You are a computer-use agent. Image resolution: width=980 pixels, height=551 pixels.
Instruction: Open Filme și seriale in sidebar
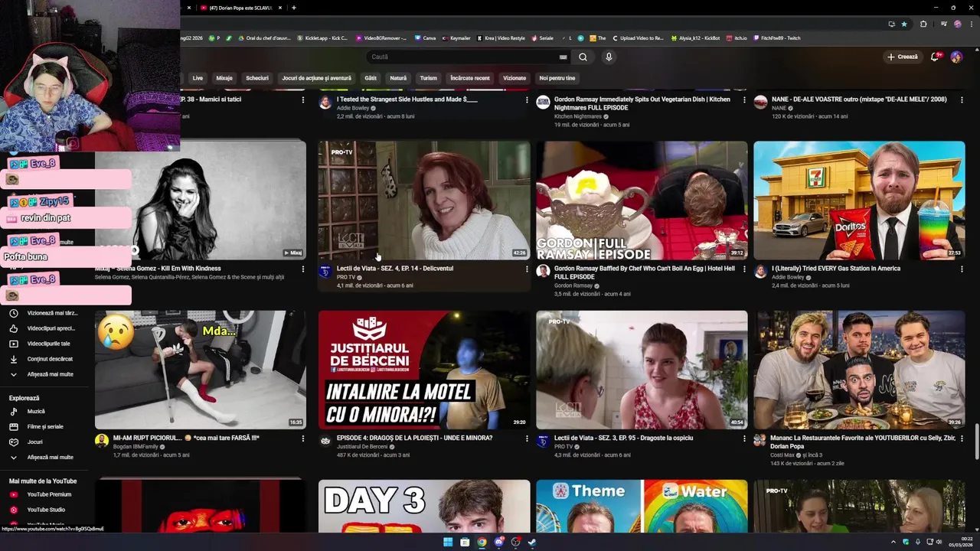[x=44, y=426]
